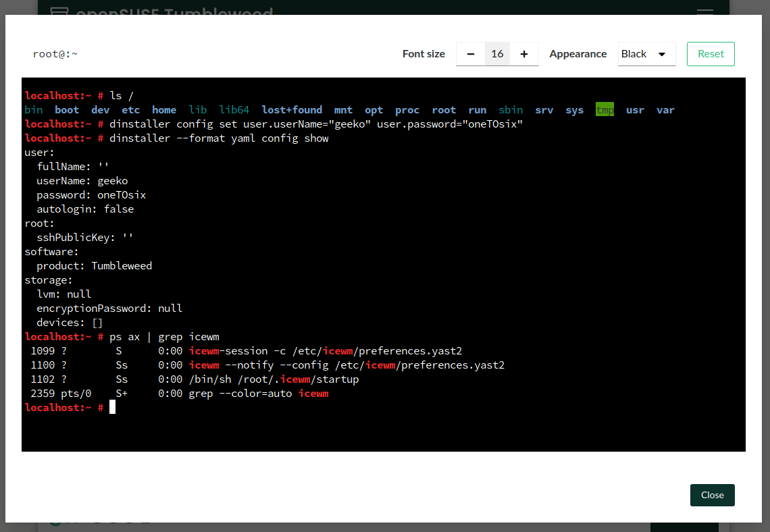Viewport: 770px width, 532px height.
Task: Click the '/bin/sh /root/.icewm/startup' process line
Action: coord(274,379)
